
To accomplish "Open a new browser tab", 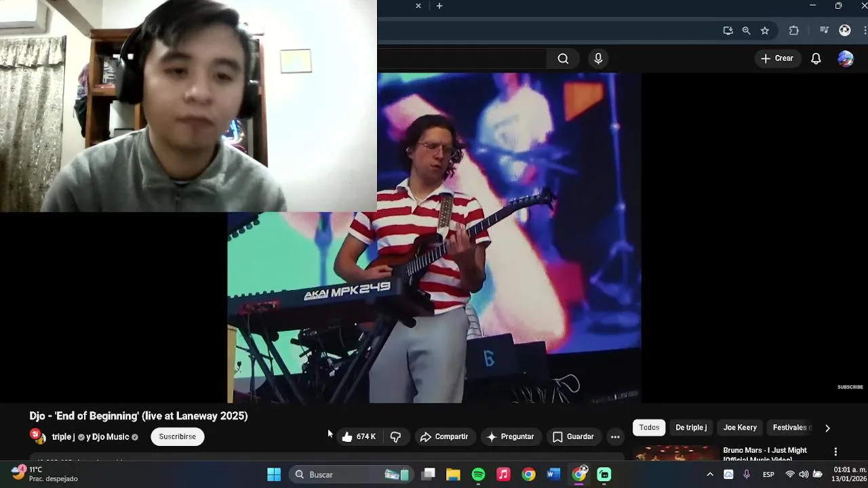I will coord(439,5).
